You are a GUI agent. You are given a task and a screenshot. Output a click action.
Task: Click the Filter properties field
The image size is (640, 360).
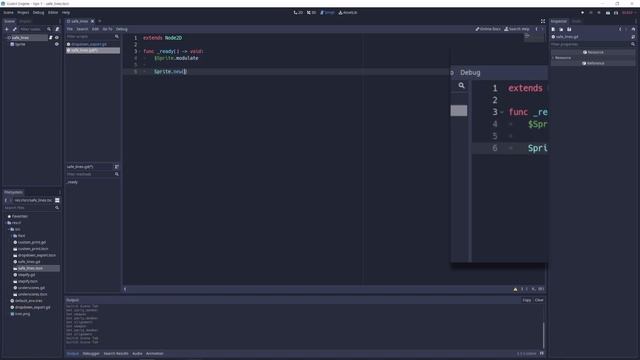(593, 44)
